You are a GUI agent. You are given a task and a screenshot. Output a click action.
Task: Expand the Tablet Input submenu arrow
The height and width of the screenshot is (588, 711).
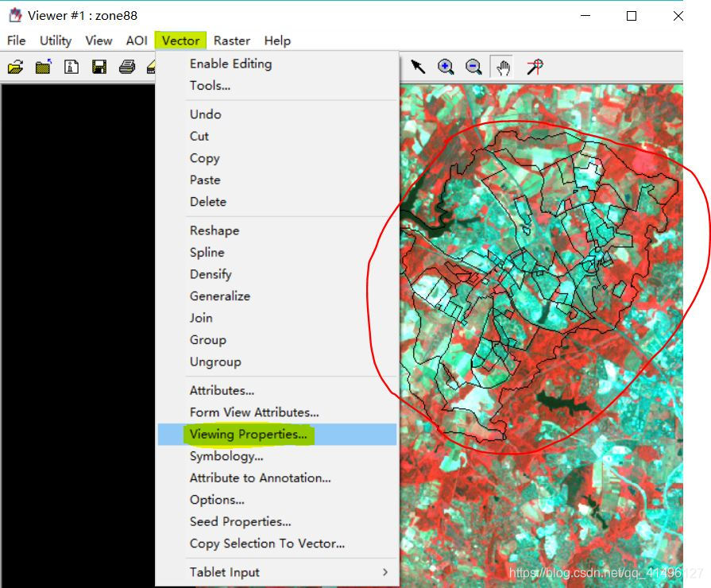pyautogui.click(x=385, y=572)
